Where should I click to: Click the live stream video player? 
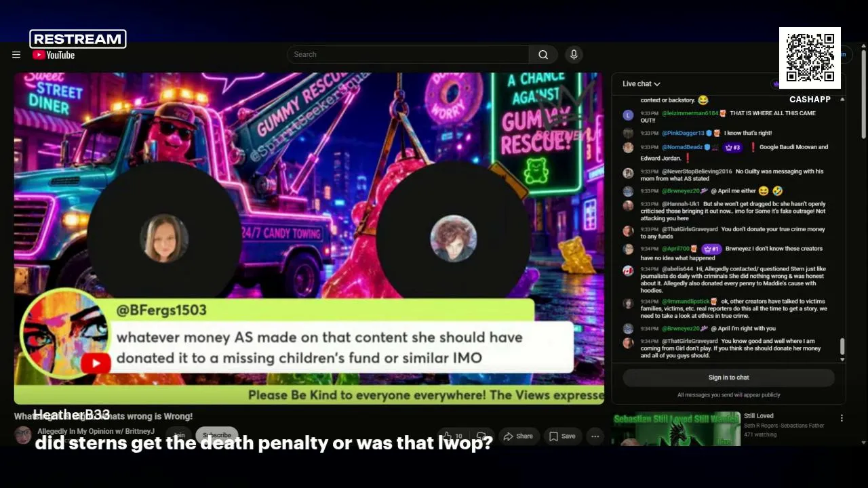pos(309,239)
